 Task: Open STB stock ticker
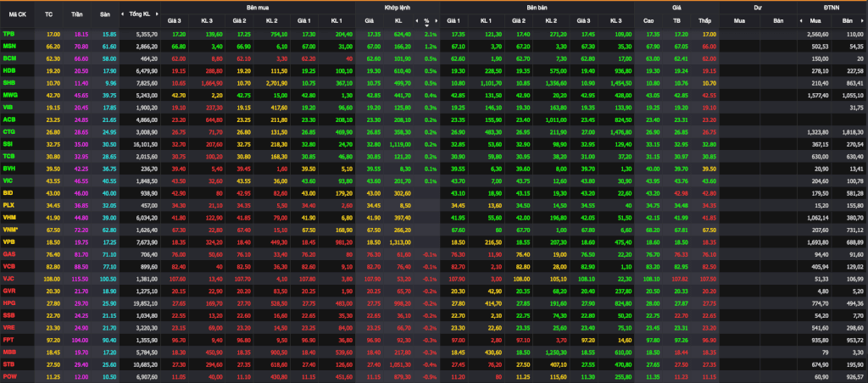pyautogui.click(x=8, y=363)
